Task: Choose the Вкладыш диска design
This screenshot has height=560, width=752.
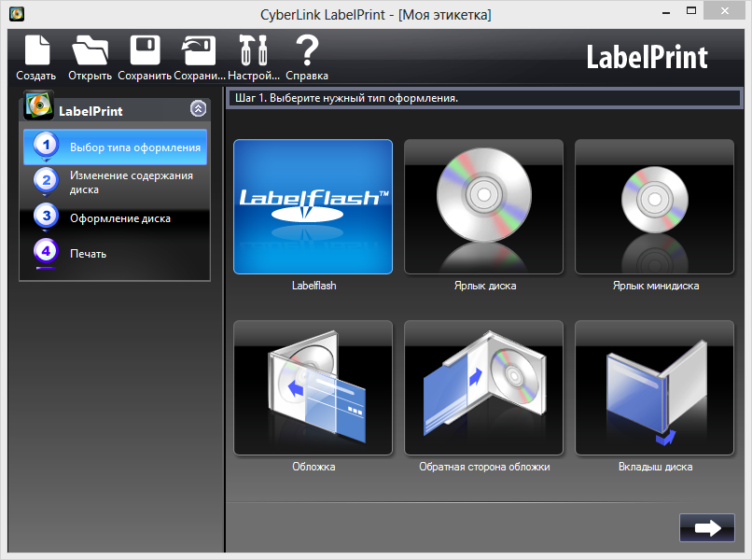Action: click(653, 386)
